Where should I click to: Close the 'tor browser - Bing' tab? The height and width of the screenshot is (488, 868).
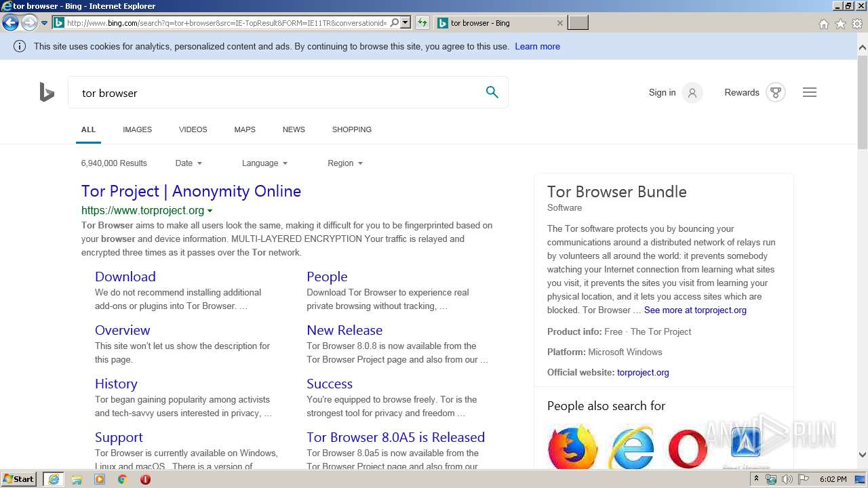(559, 23)
